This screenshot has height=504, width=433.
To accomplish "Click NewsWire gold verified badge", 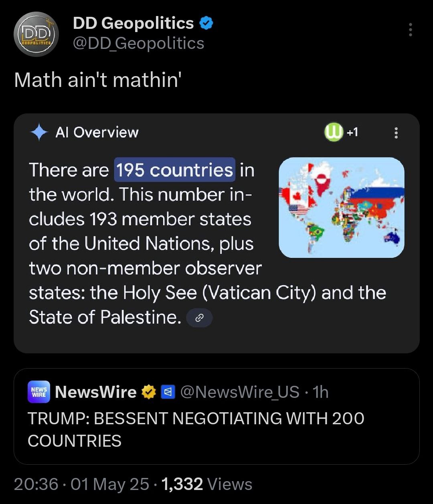I will pyautogui.click(x=149, y=392).
